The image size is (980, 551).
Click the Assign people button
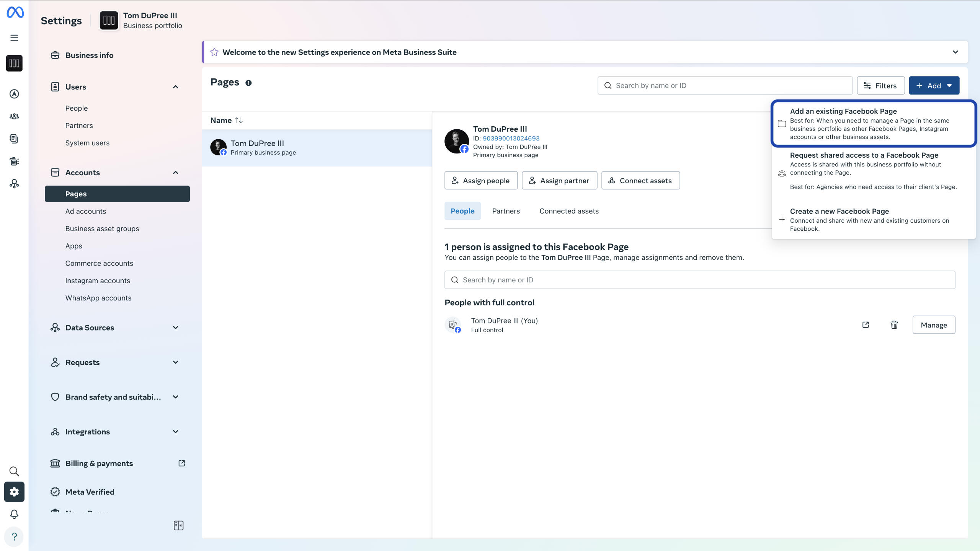(481, 181)
